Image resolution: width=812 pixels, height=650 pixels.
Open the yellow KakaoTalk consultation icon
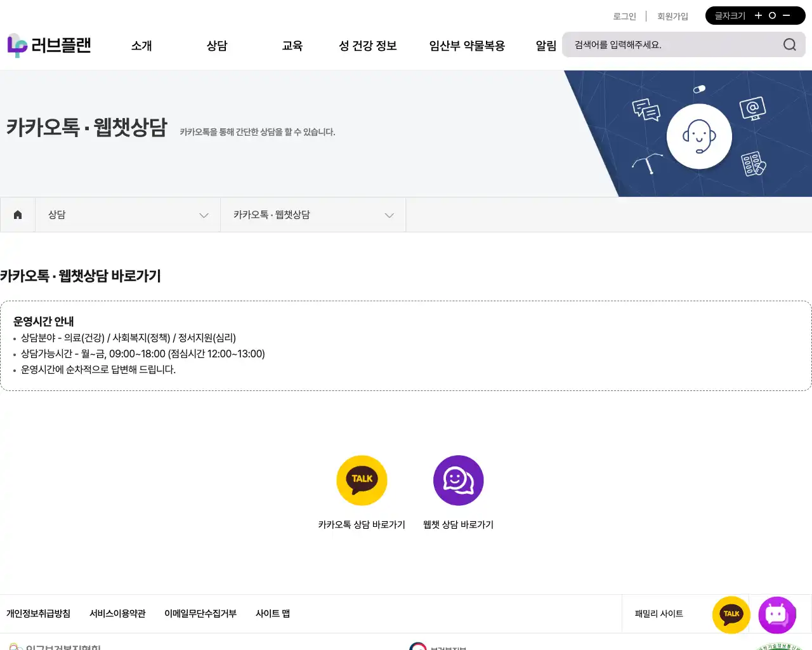362,481
